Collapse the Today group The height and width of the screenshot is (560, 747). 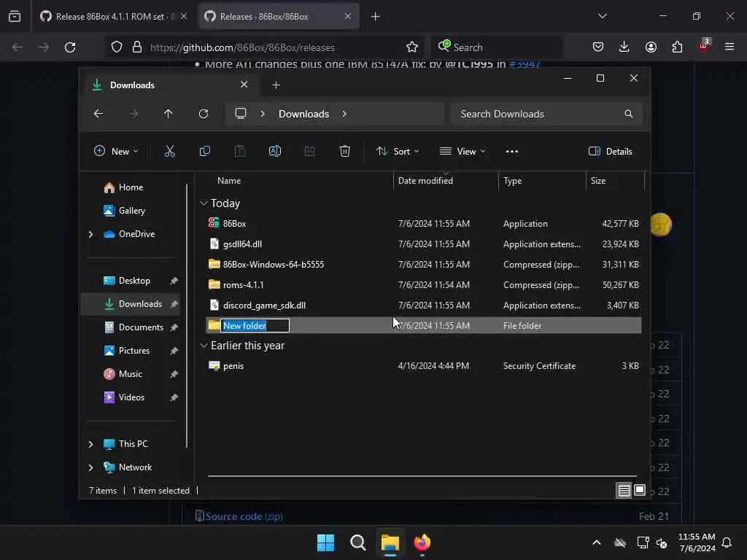tap(204, 203)
